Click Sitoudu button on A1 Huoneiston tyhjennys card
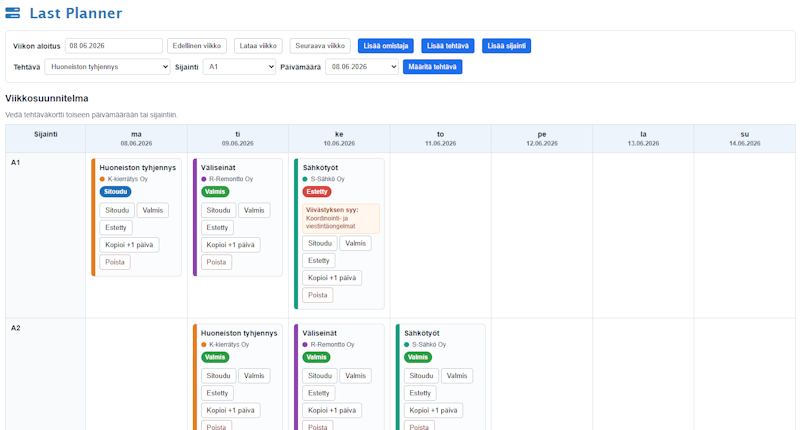This screenshot has height=430, width=800. 117,210
